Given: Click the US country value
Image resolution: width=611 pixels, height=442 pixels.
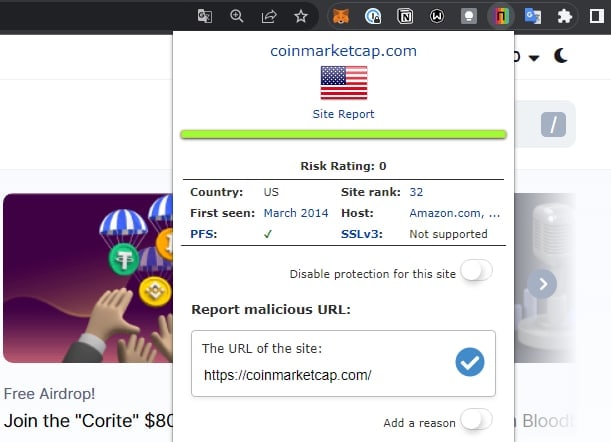Looking at the screenshot, I should click(271, 192).
